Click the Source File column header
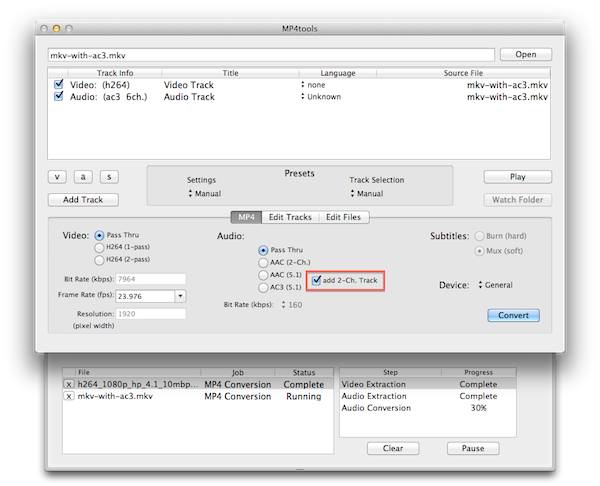Screen dimensions: 600x486 tap(463, 73)
